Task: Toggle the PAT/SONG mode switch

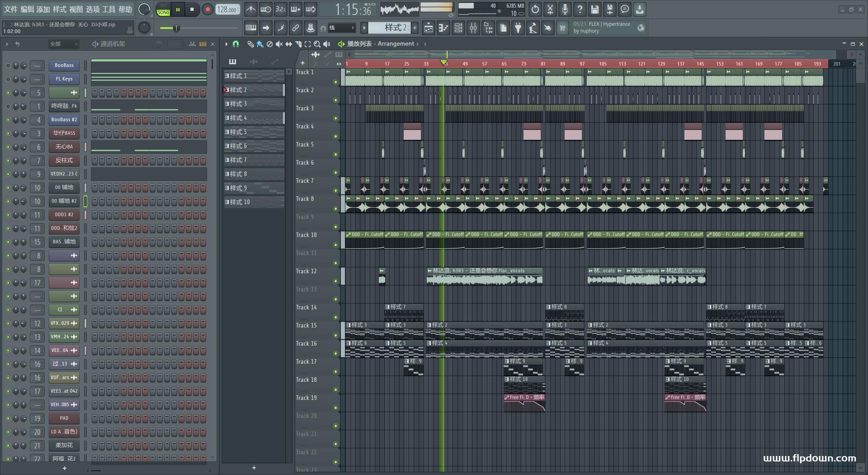Action: [164, 9]
